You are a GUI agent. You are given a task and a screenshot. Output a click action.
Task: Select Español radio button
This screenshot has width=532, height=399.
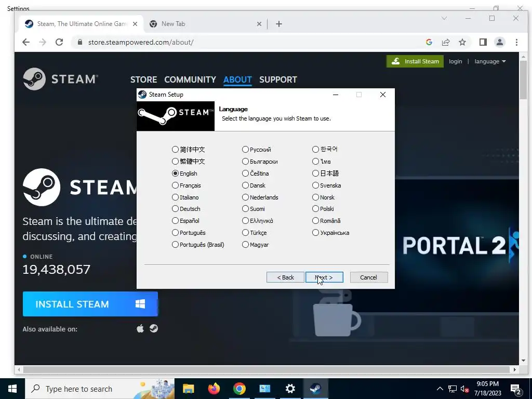point(175,220)
